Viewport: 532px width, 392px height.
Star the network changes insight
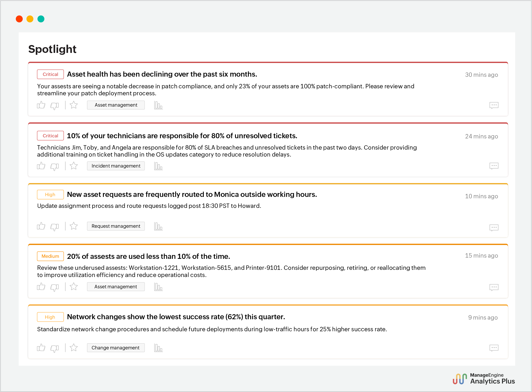coord(74,348)
